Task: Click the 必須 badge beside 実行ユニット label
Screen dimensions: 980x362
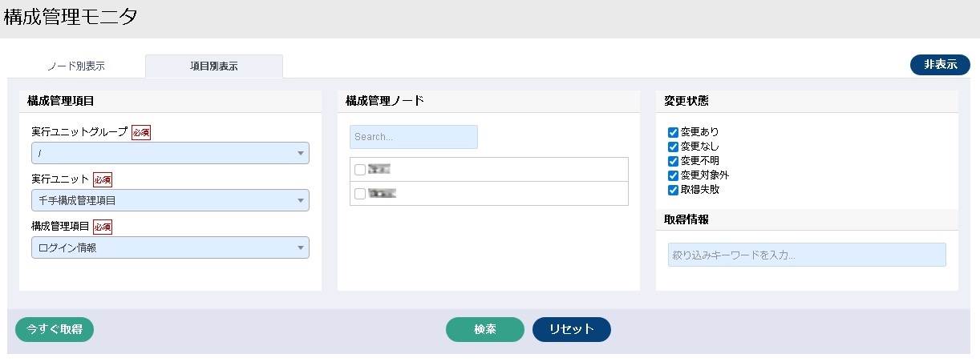Action: (103, 179)
